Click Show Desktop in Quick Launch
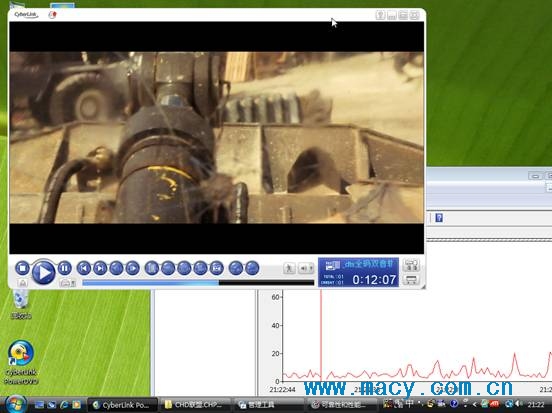552x413 pixels. 39,405
